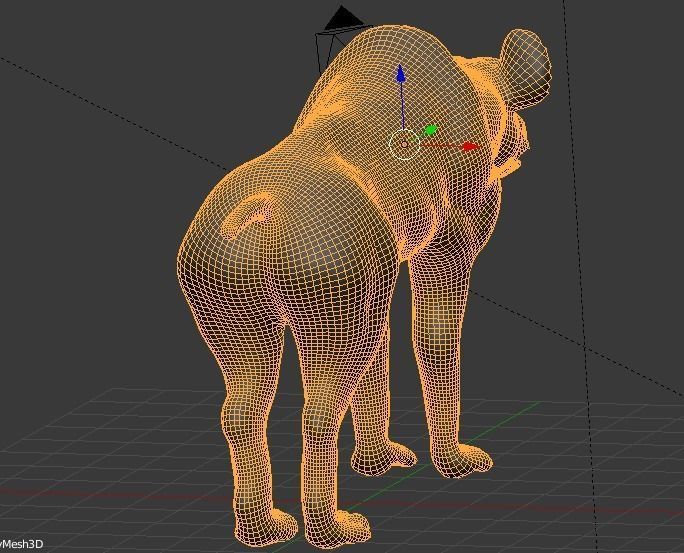Click the red X-axis manipulator arrow
Image resolution: width=684 pixels, height=553 pixels.
[471, 147]
